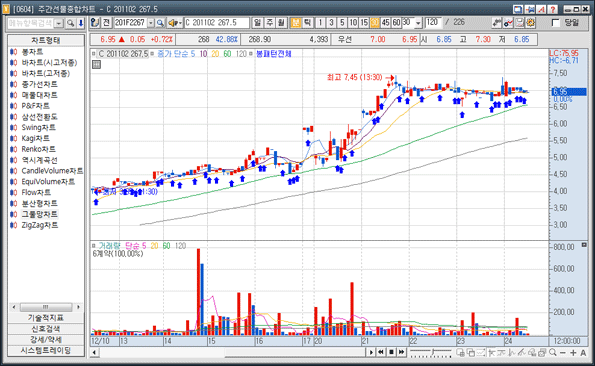Screen dimensions: 595x366
Task: Click the symbol name field C 201102 267.5
Action: 217,23
